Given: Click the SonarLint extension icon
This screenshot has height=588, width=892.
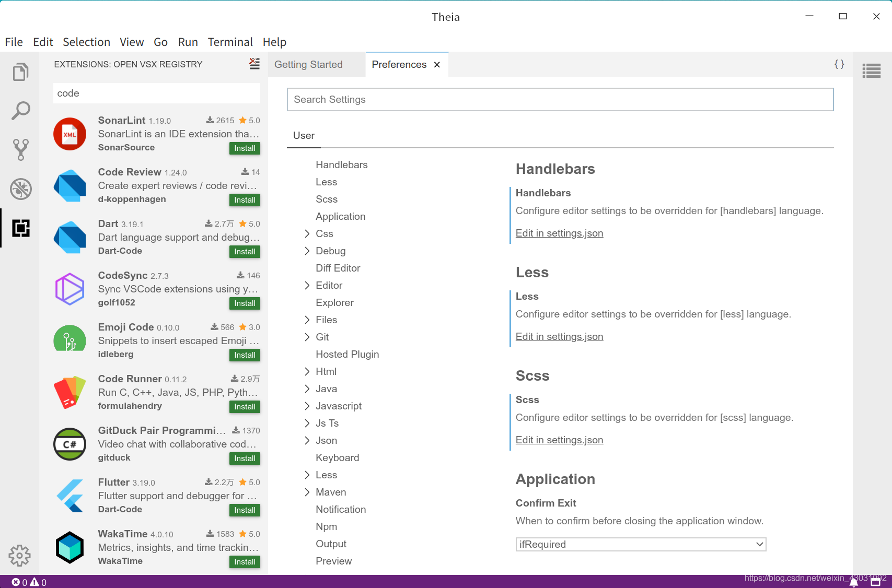Looking at the screenshot, I should (69, 134).
